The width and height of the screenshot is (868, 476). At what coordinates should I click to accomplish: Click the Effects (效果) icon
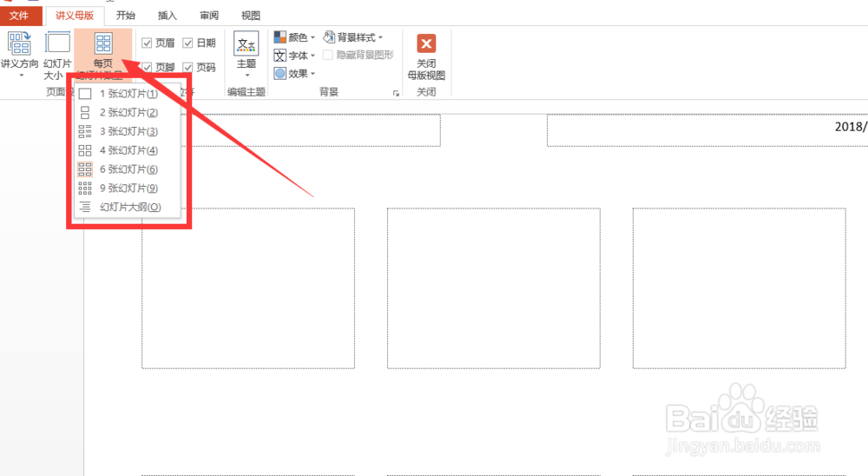point(280,73)
